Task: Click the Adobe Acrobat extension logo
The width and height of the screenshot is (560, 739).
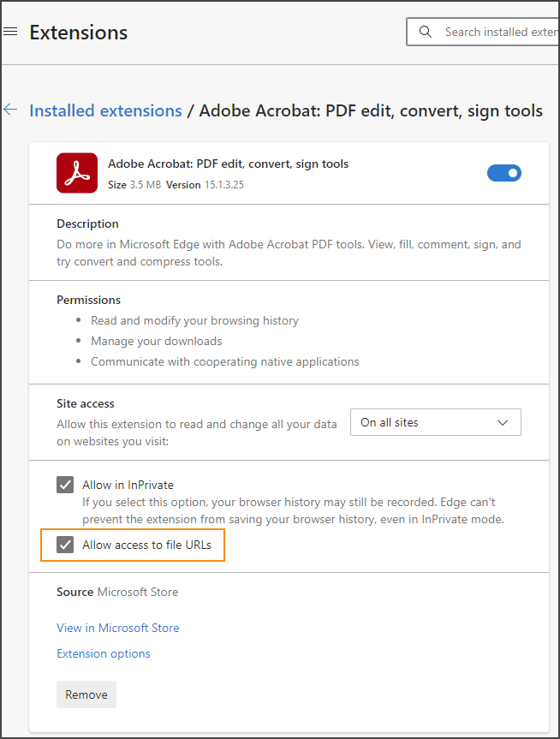Action: pos(77,172)
